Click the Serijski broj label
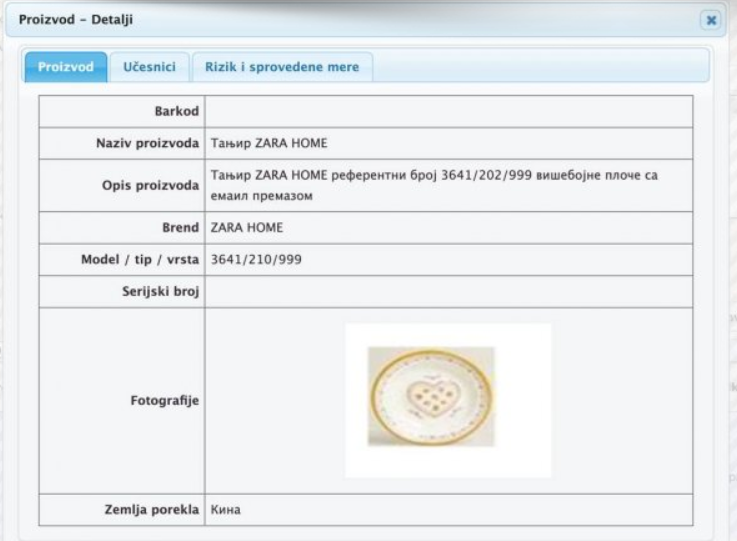Viewport: 737px width, 541px height. click(x=160, y=292)
